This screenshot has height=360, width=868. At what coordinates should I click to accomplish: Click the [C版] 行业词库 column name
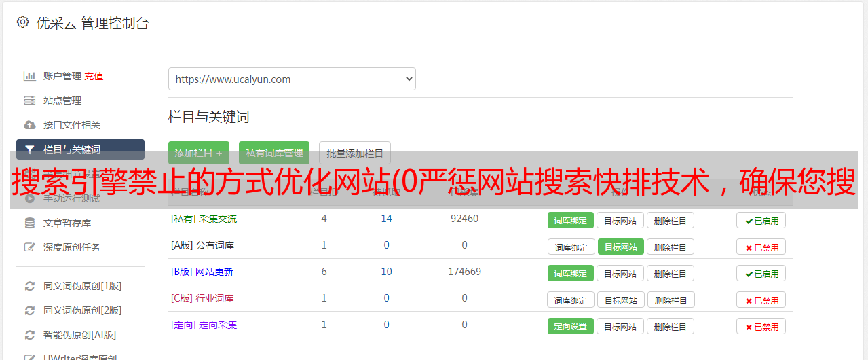202,298
